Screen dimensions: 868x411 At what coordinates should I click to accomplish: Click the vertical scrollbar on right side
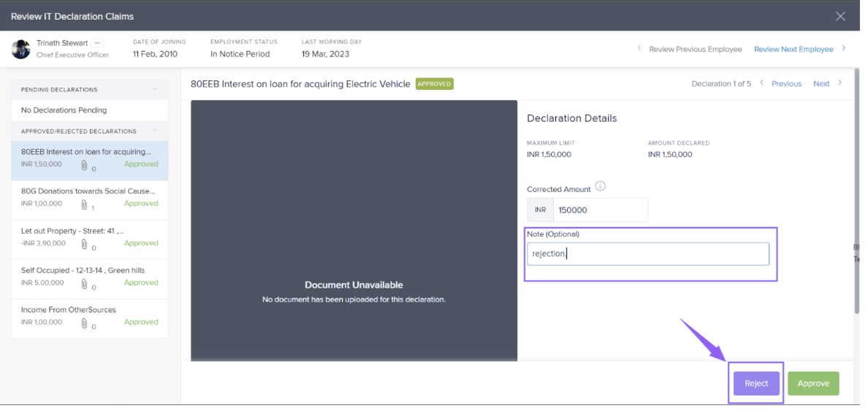point(858,204)
